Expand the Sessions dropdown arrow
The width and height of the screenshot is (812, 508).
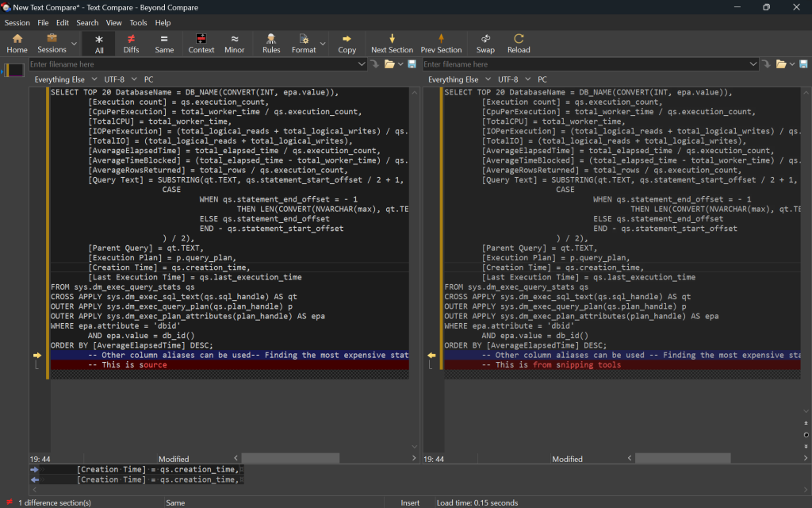click(x=75, y=44)
